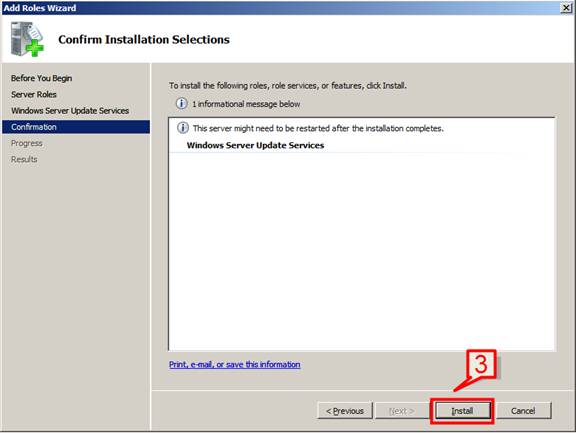Close the Add Roles Wizard window
This screenshot has height=433, width=576.
[566, 8]
